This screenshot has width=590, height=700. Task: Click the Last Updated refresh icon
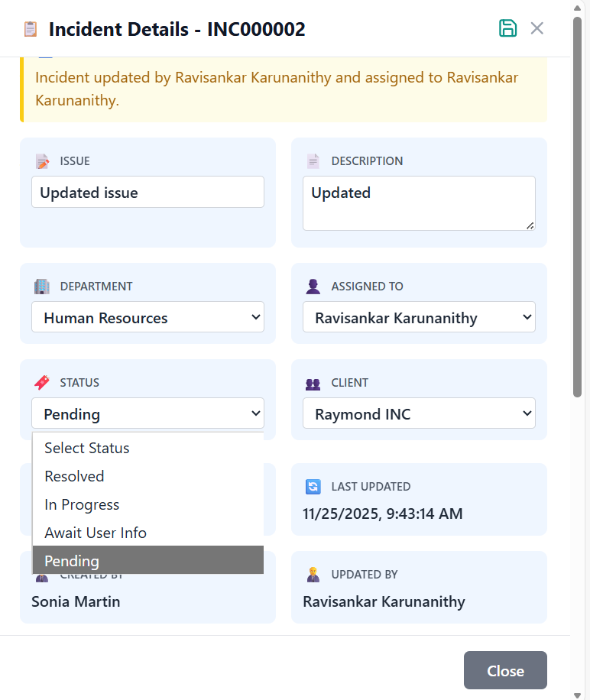click(313, 487)
